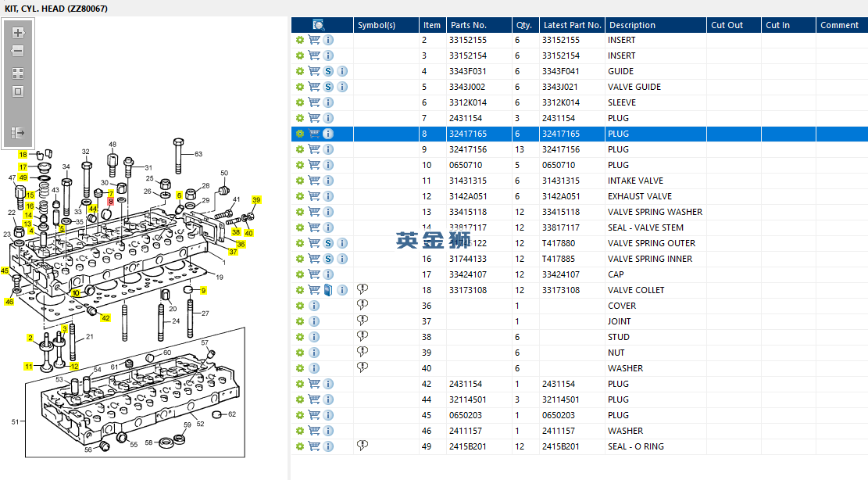
Task: Open info icon for STUD row
Action: 314,337
